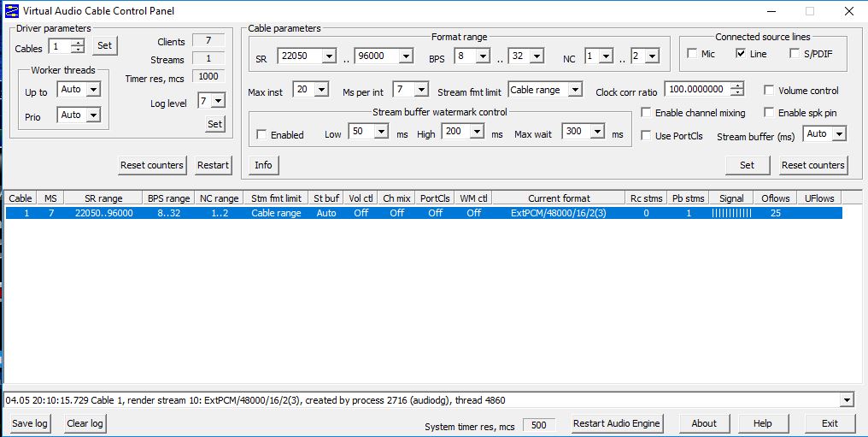Click the Set button next to Cables
868x437 pixels.
pos(104,46)
